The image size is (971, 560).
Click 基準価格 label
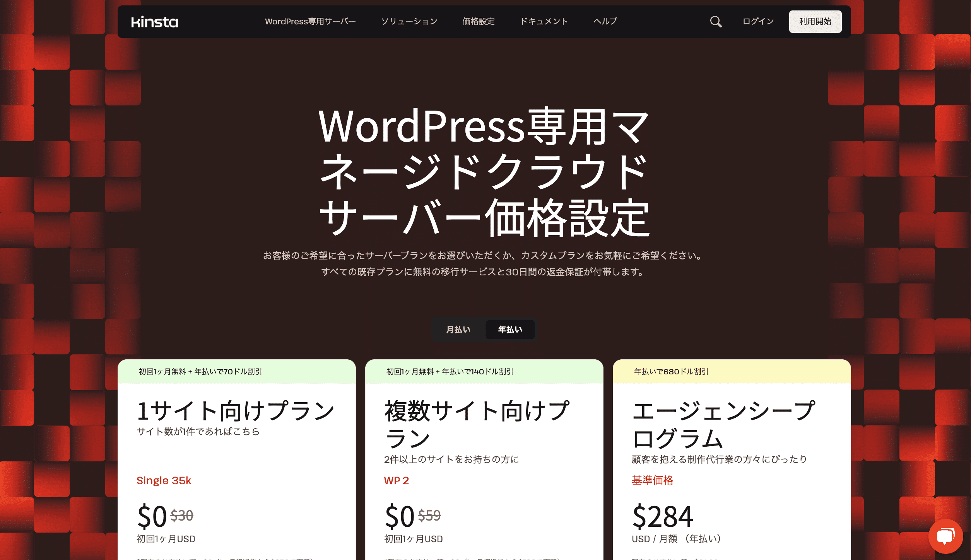[x=653, y=480]
